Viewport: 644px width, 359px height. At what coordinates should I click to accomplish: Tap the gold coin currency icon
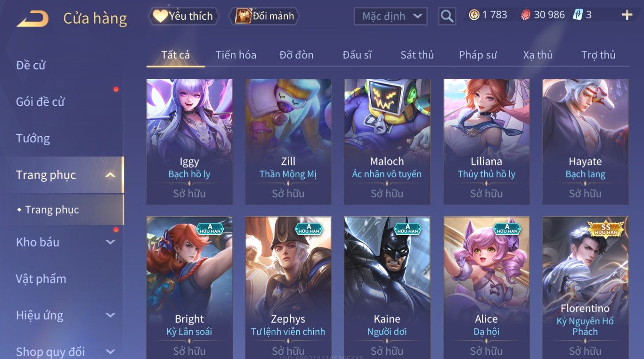click(x=474, y=15)
